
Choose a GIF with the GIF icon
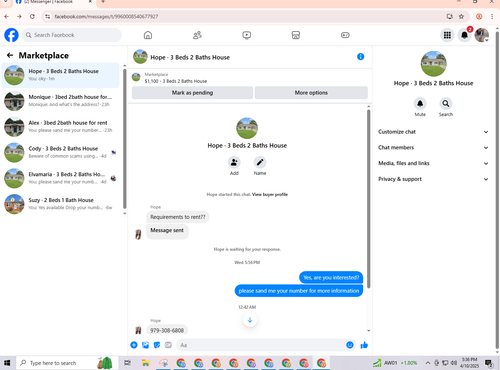[x=168, y=345]
